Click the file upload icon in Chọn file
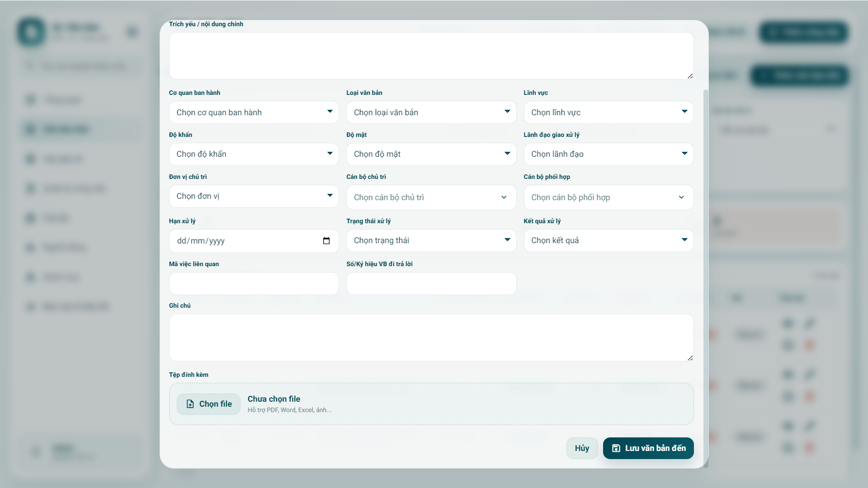Screen dimensions: 868x488 [190, 404]
